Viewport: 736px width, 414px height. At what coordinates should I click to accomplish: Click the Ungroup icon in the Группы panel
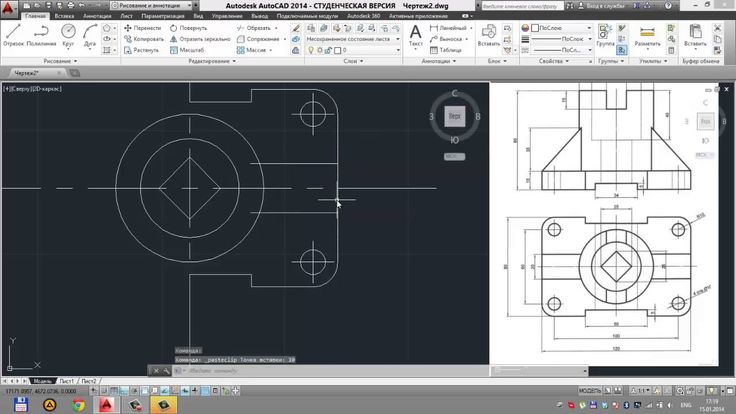pyautogui.click(x=622, y=28)
